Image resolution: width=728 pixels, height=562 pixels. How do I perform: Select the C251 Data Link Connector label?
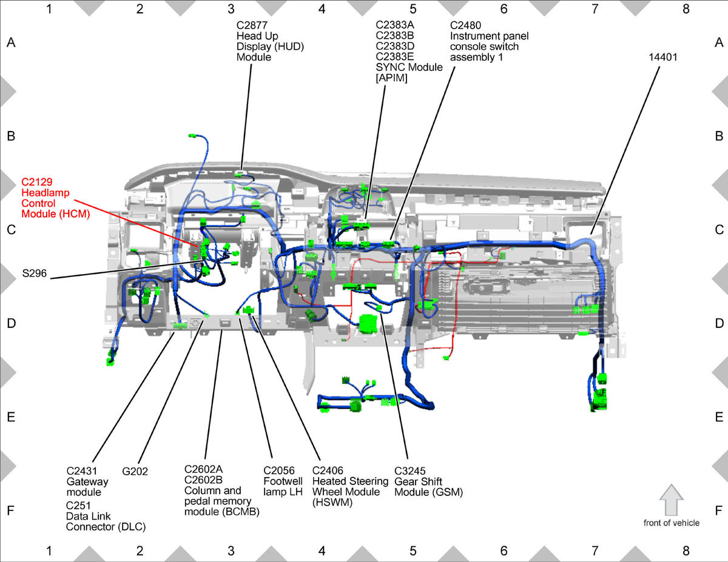click(106, 516)
